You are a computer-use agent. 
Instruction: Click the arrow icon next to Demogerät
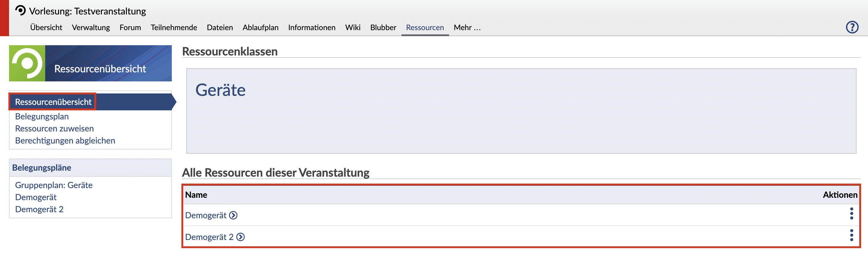(233, 216)
